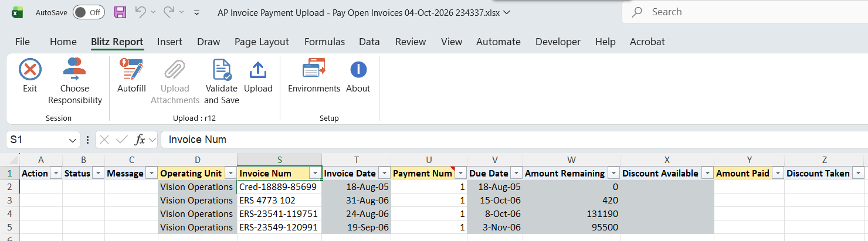Select cell ERS 4773 102
Viewport: 868px width, 241px height.
pos(279,201)
